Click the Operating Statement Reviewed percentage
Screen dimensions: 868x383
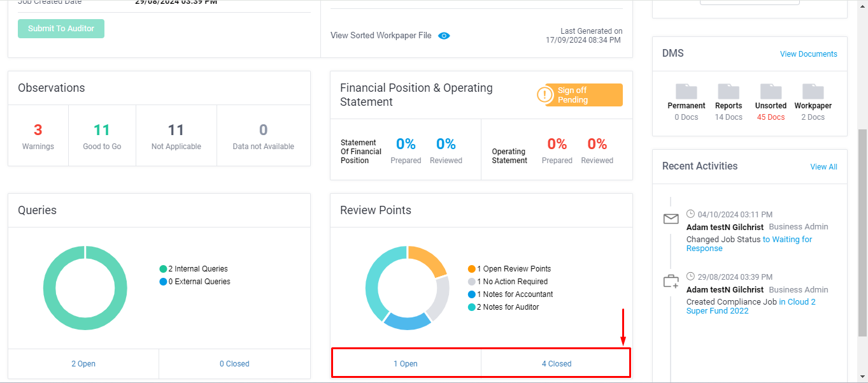coord(597,144)
